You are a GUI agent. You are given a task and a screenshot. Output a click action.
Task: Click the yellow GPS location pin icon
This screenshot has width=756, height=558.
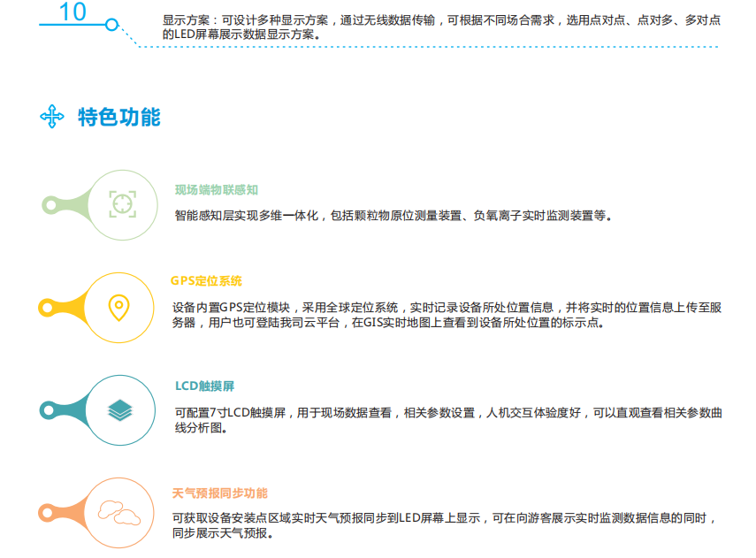[x=119, y=308]
